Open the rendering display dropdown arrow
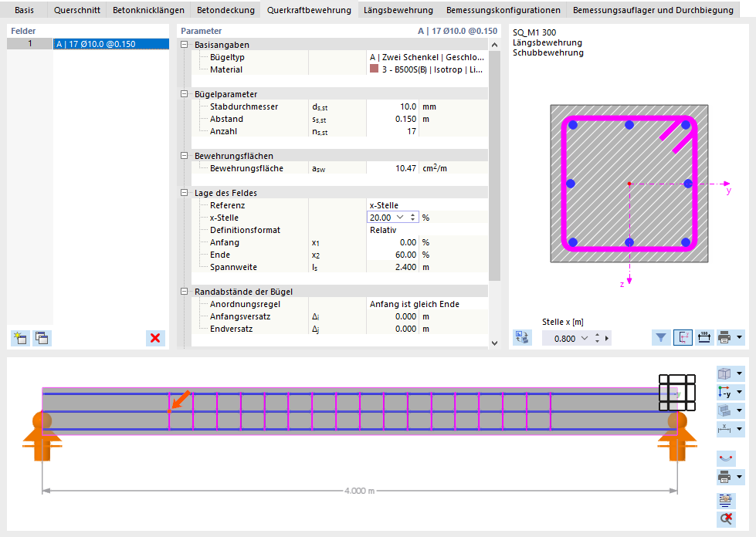 point(740,410)
